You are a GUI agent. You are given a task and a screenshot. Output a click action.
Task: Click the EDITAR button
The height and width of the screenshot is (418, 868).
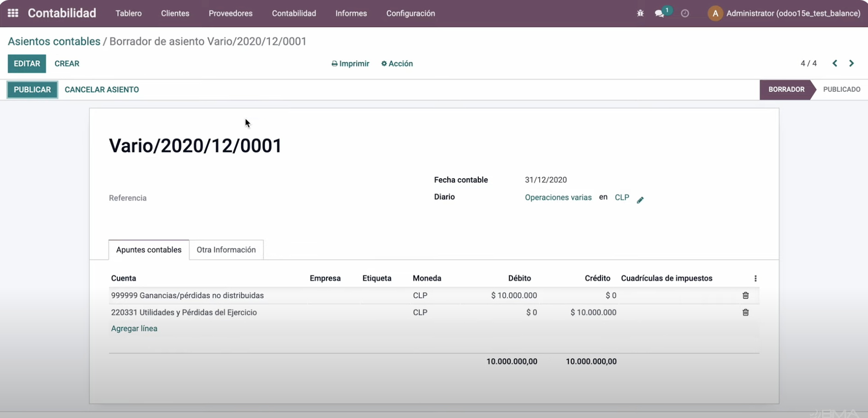point(27,64)
